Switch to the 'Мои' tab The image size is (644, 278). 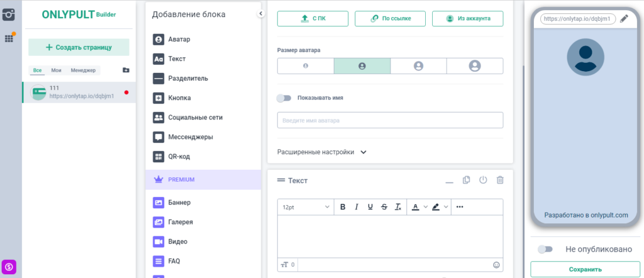click(56, 70)
